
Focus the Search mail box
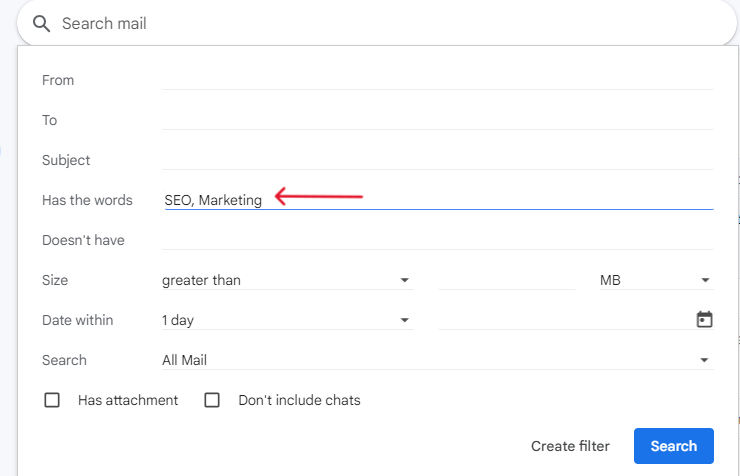tap(378, 24)
